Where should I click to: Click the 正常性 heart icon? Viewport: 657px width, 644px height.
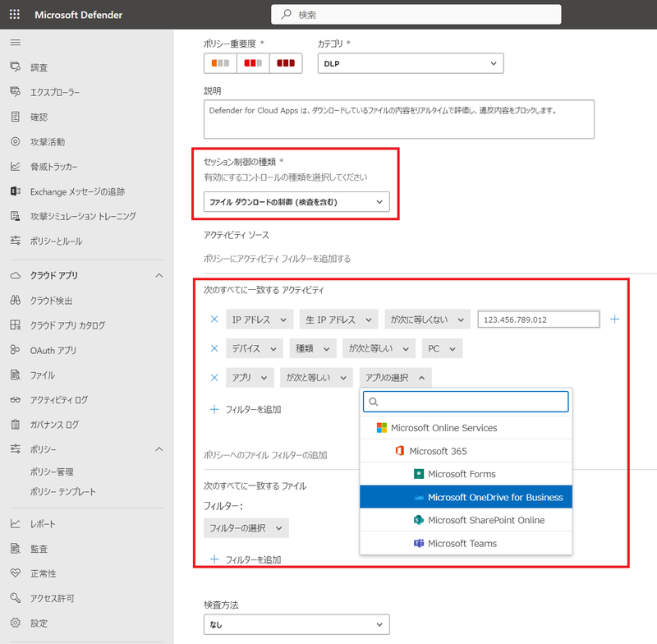point(16,573)
